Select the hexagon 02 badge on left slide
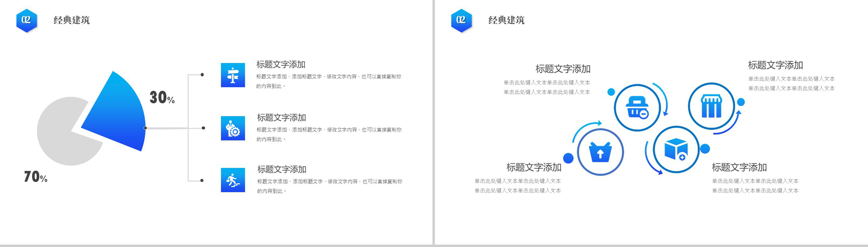The width and height of the screenshot is (868, 247). pyautogui.click(x=26, y=20)
